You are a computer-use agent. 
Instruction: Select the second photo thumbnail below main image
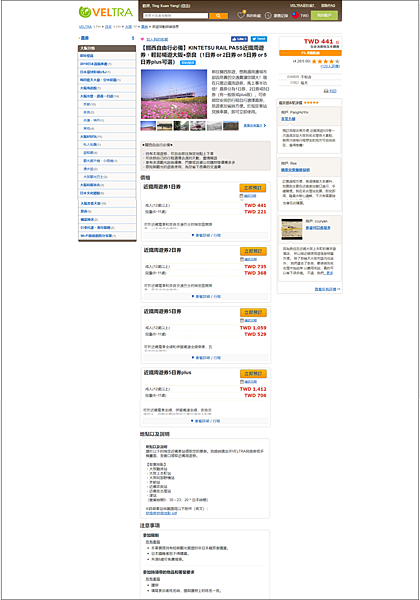click(164, 126)
